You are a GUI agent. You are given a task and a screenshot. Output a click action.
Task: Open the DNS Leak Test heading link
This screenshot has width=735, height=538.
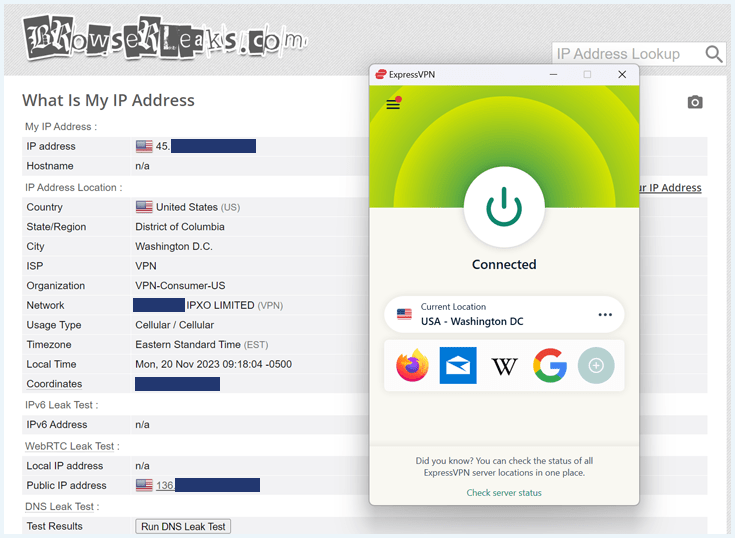point(60,507)
